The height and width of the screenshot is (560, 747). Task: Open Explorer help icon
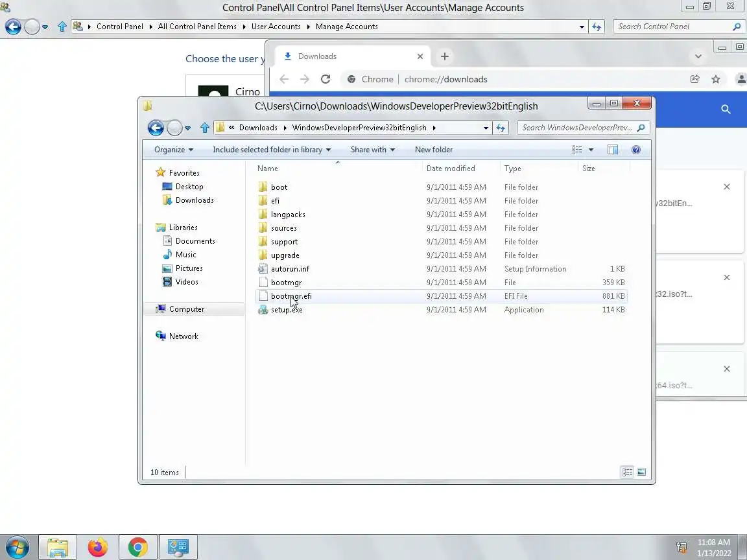[x=636, y=150]
